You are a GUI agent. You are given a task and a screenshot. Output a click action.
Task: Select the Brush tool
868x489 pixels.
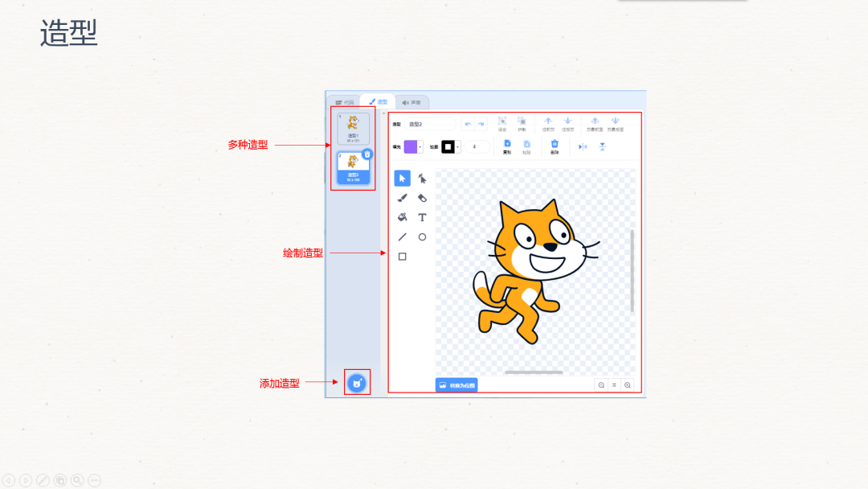[403, 198]
